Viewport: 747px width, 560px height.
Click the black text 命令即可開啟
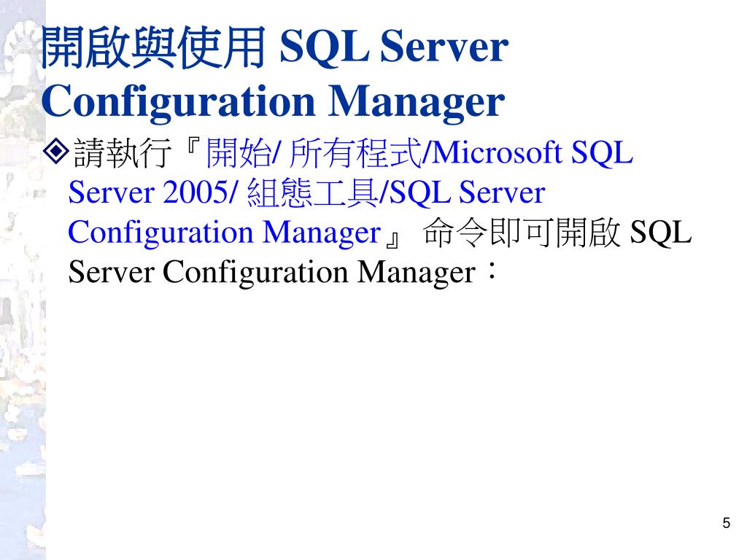tap(522, 233)
